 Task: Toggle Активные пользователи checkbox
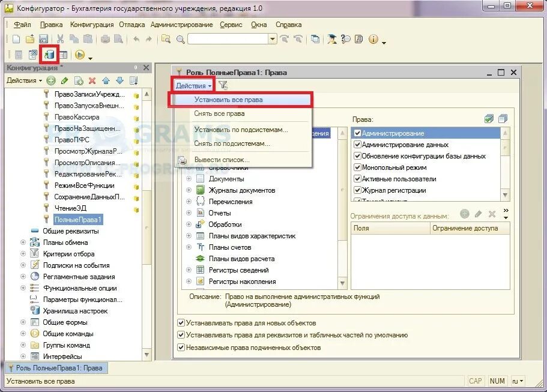[357, 179]
